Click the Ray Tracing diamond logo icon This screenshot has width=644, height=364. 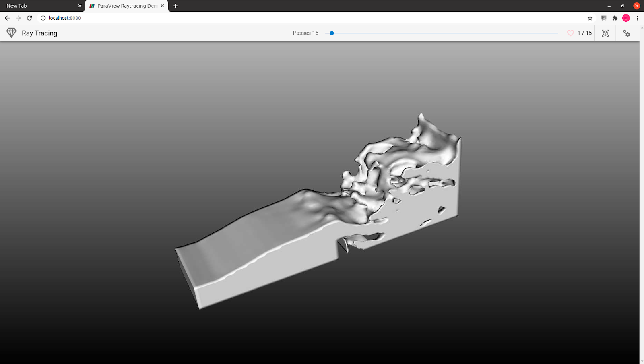(11, 33)
